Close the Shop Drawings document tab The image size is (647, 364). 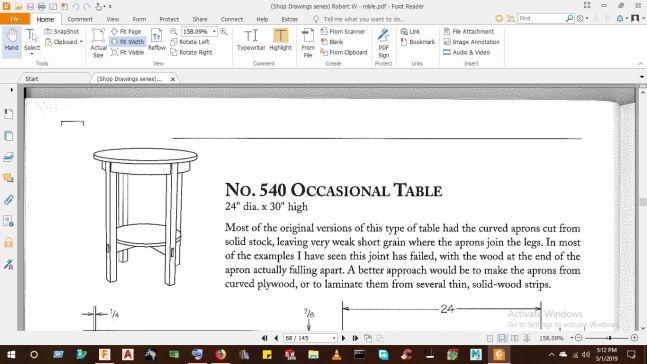pyautogui.click(x=173, y=79)
